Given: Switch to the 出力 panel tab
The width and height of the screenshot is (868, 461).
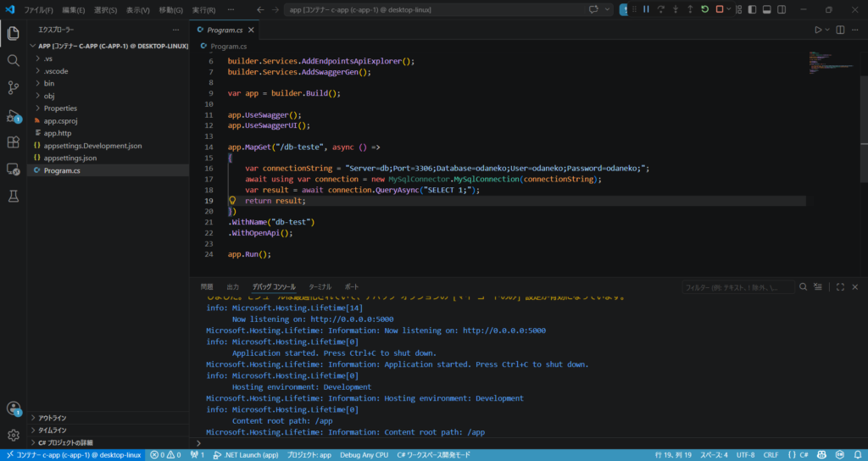Looking at the screenshot, I should (233, 286).
